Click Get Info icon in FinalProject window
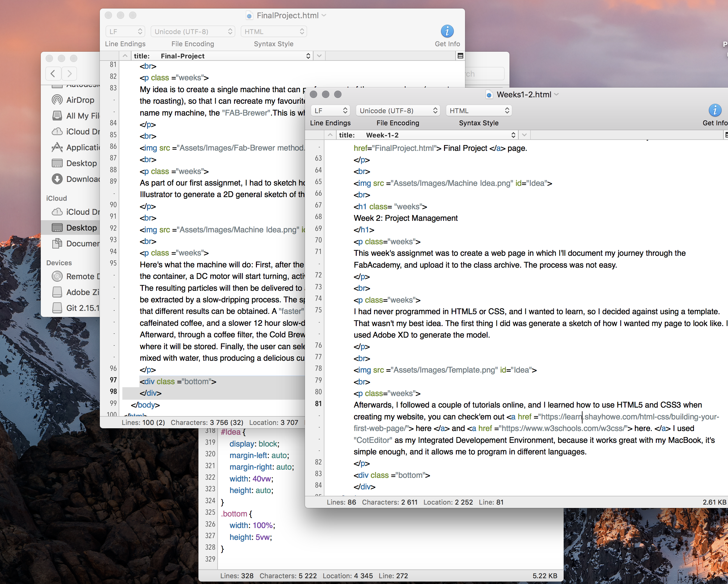The width and height of the screenshot is (728, 584). point(447,31)
